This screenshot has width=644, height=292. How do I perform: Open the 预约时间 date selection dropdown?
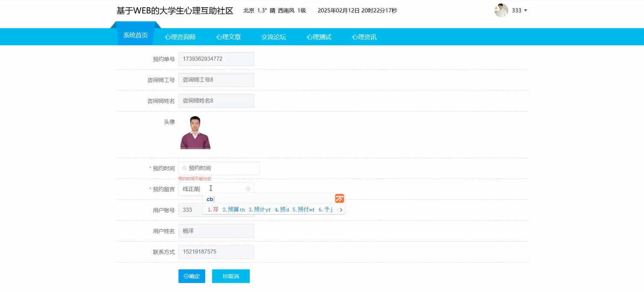click(219, 168)
